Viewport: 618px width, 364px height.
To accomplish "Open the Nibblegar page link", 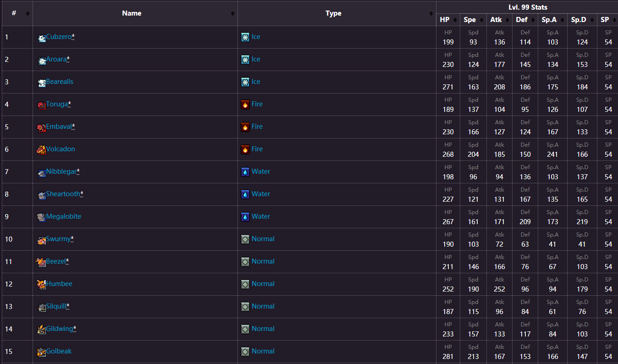I will point(61,171).
